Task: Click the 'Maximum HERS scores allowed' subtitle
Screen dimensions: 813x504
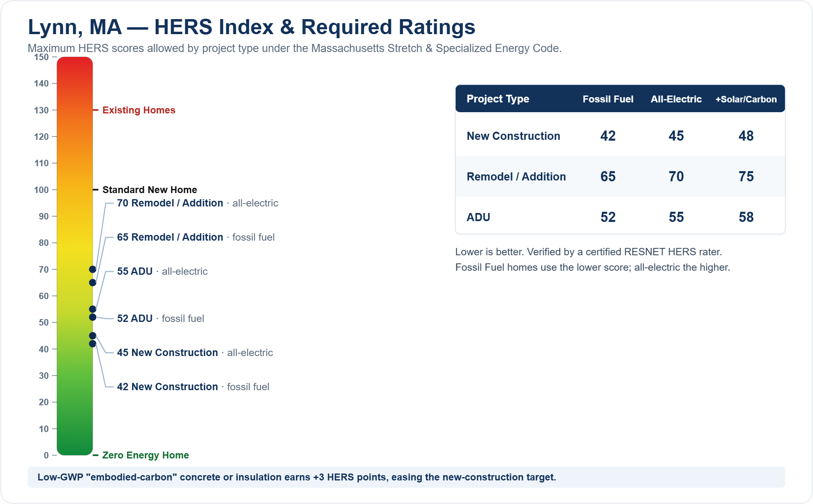Action: (295, 48)
